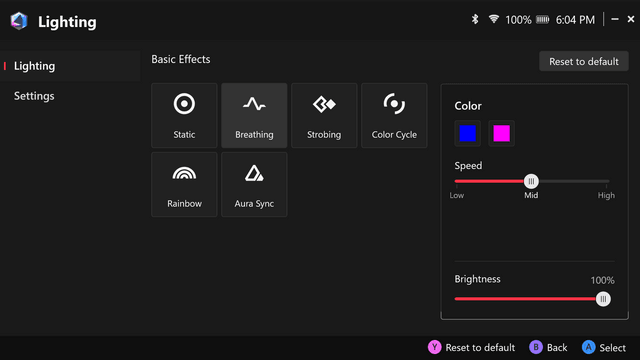Viewport: 640px width, 360px height.
Task: Open the Settings sidebar tab
Action: click(70, 96)
